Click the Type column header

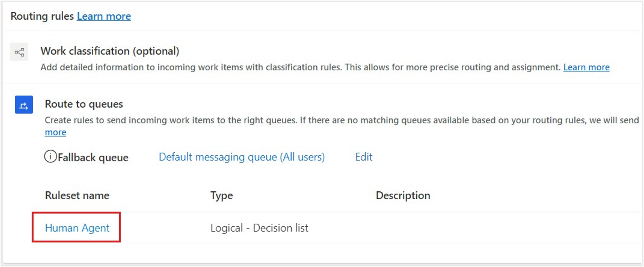pyautogui.click(x=222, y=196)
